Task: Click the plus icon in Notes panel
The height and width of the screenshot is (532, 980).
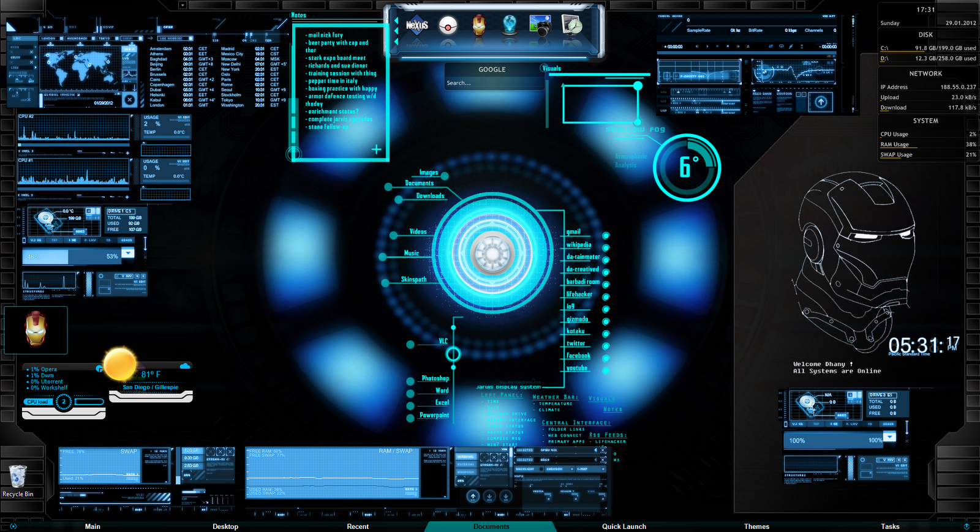Action: coord(376,149)
